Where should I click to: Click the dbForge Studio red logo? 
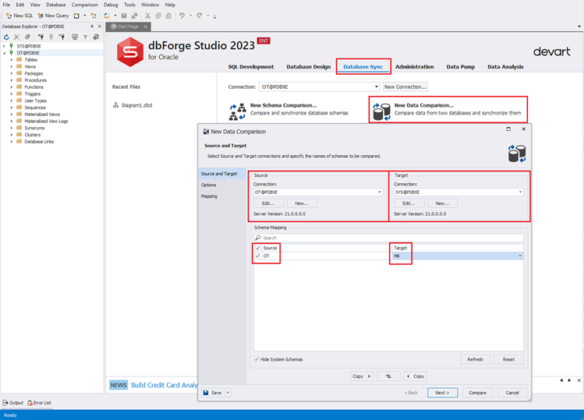pos(130,52)
